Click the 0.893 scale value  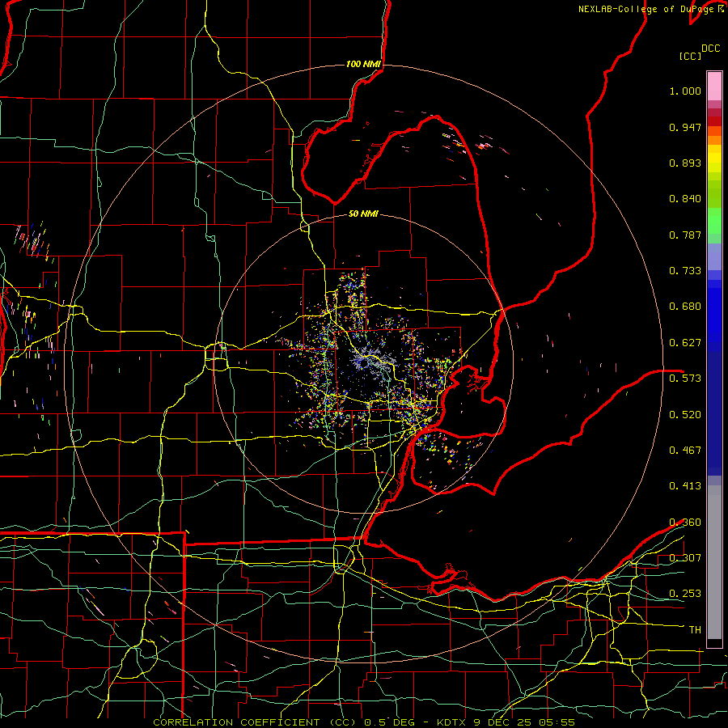click(x=685, y=163)
